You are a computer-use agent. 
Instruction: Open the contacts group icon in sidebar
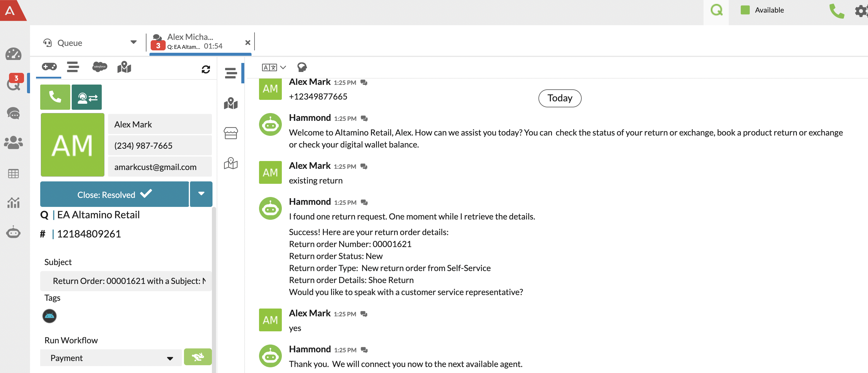(x=14, y=142)
